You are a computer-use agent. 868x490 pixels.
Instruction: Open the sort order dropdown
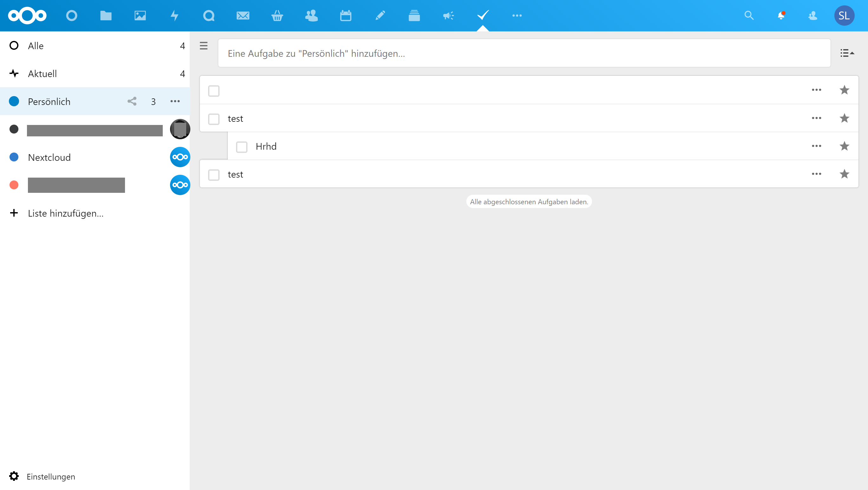(x=847, y=53)
